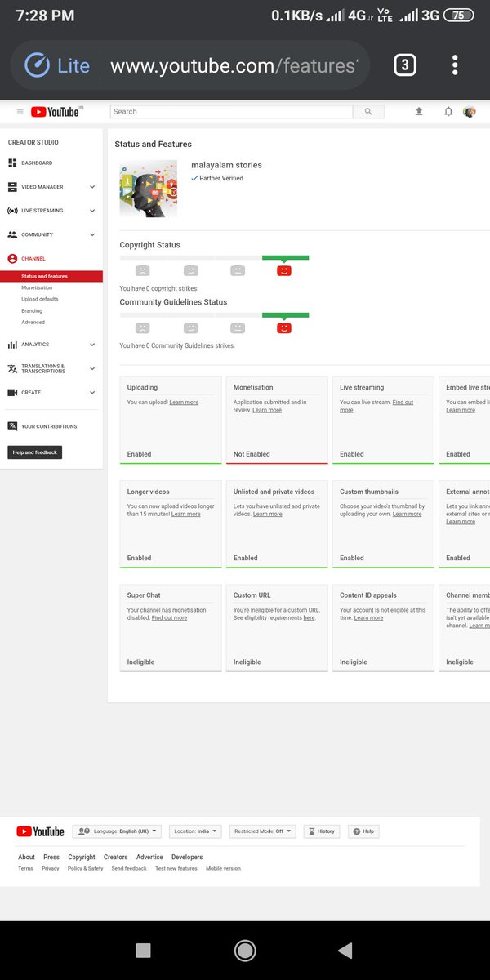Click the 'here' link in Custom URL card

click(x=309, y=618)
